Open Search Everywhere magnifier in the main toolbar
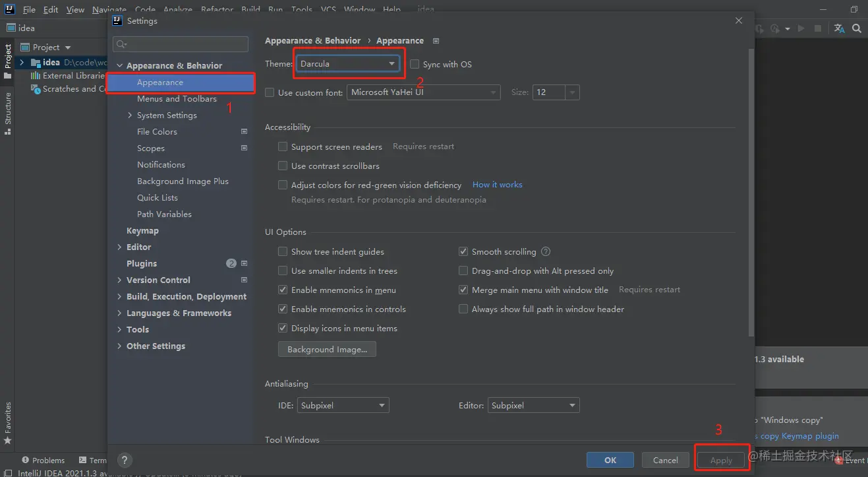Image resolution: width=868 pixels, height=477 pixels. click(x=857, y=28)
